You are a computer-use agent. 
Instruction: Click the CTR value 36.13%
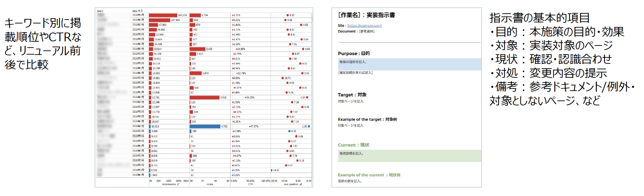[x=250, y=98]
